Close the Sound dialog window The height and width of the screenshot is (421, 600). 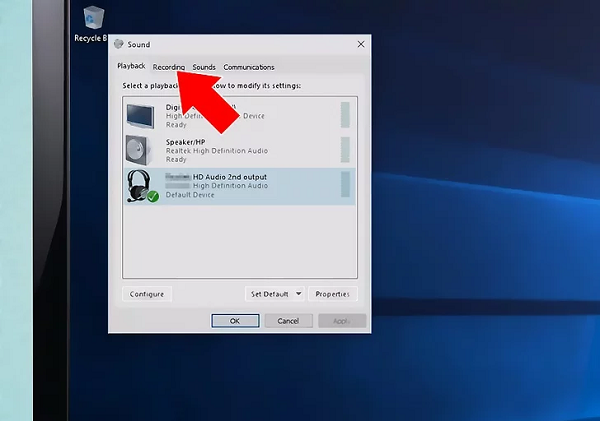coord(360,44)
